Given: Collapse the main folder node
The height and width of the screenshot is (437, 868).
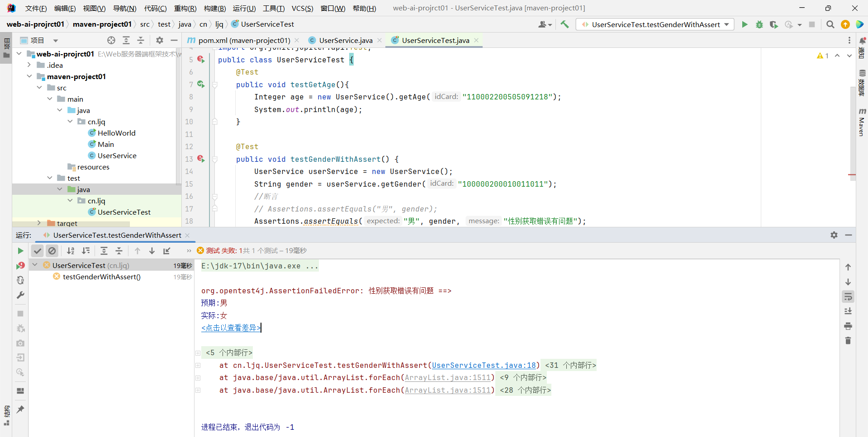Looking at the screenshot, I should coord(50,99).
